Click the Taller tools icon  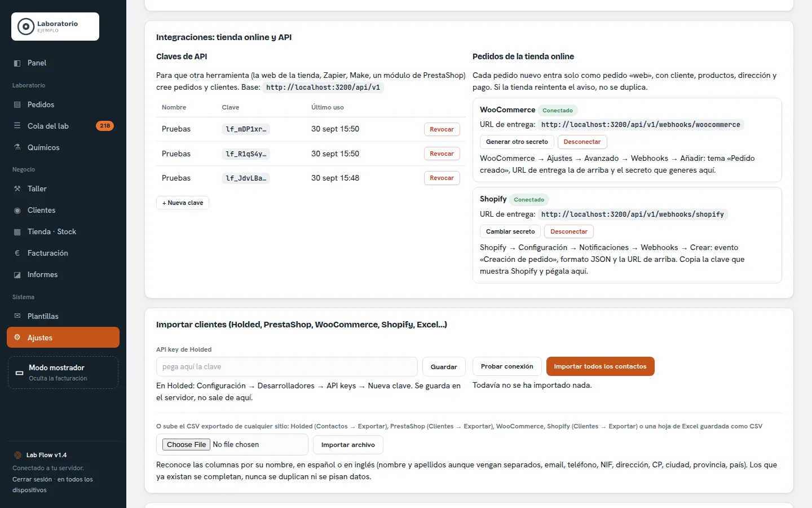pyautogui.click(x=17, y=189)
